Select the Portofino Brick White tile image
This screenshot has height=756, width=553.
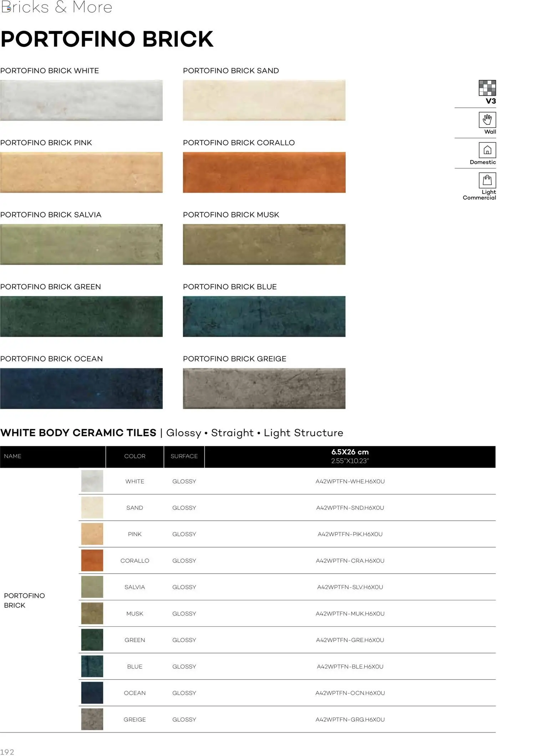click(x=81, y=100)
